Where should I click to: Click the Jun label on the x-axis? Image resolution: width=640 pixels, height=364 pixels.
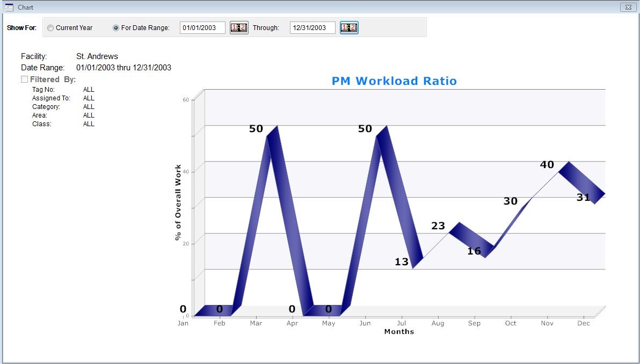(x=365, y=323)
